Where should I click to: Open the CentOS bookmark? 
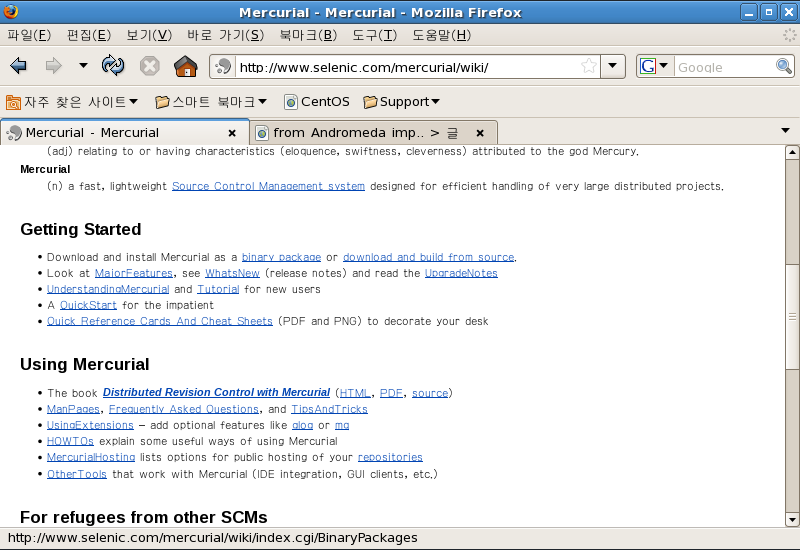317,102
